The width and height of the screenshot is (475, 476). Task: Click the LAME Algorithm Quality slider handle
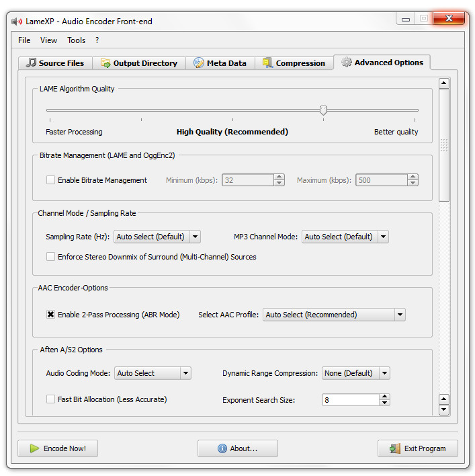[323, 110]
